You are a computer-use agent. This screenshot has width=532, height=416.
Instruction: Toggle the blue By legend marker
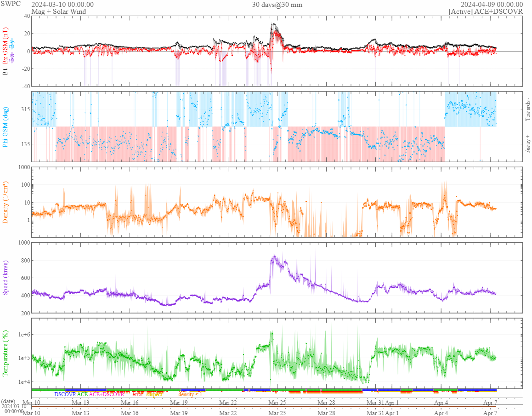pos(12,44)
